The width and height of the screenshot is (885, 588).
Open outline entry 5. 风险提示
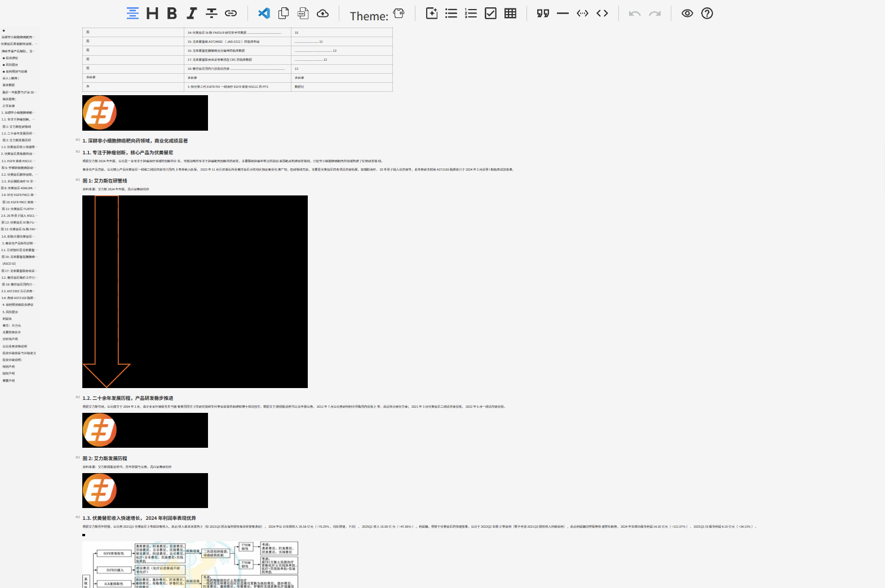point(10,312)
